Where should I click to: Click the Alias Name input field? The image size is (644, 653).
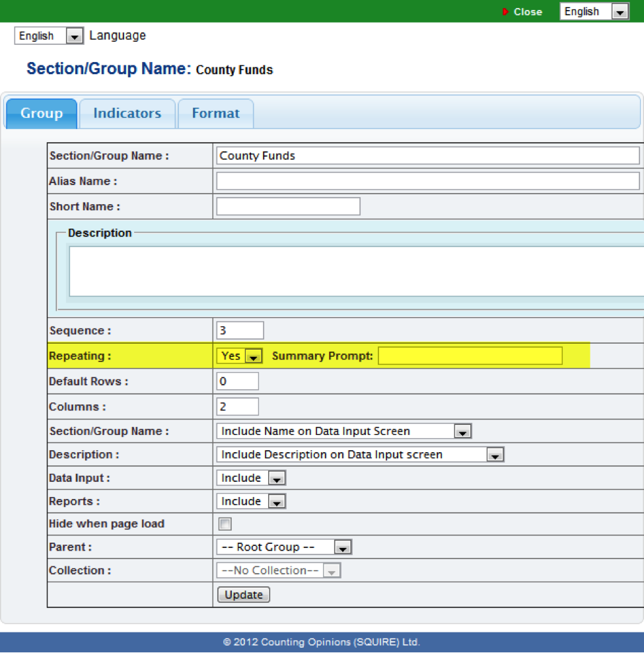427,181
